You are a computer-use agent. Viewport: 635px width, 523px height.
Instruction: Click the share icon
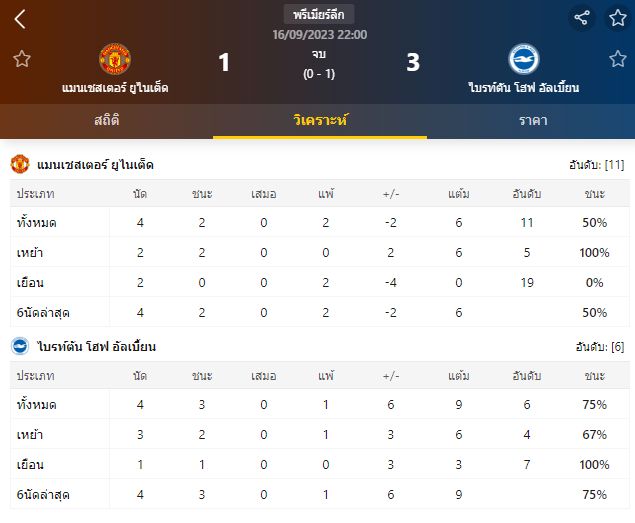coord(581,18)
